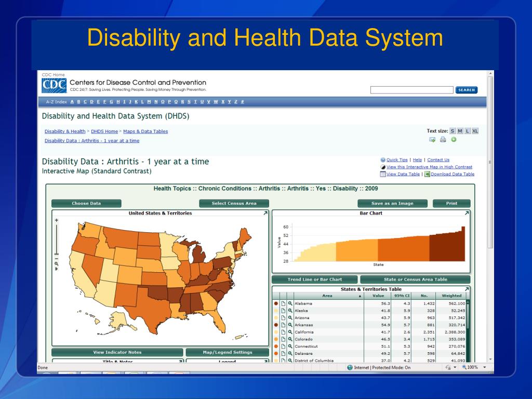Click the CDC search input field
The height and width of the screenshot is (399, 532).
click(x=411, y=90)
